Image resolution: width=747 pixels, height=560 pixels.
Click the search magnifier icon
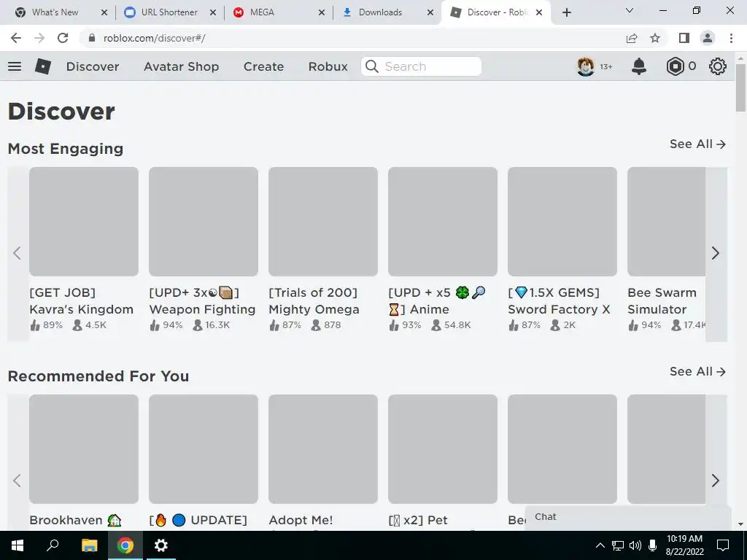(372, 66)
